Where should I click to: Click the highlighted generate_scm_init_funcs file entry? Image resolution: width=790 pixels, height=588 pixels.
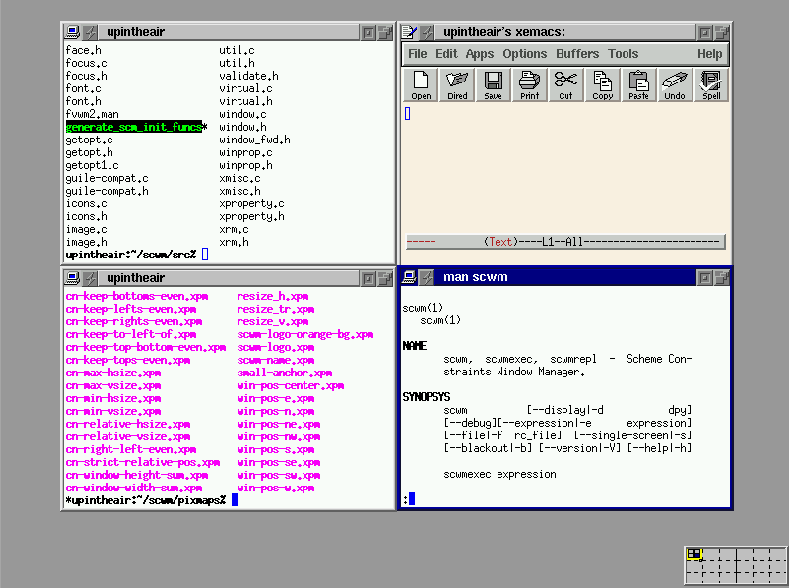pyautogui.click(x=133, y=128)
